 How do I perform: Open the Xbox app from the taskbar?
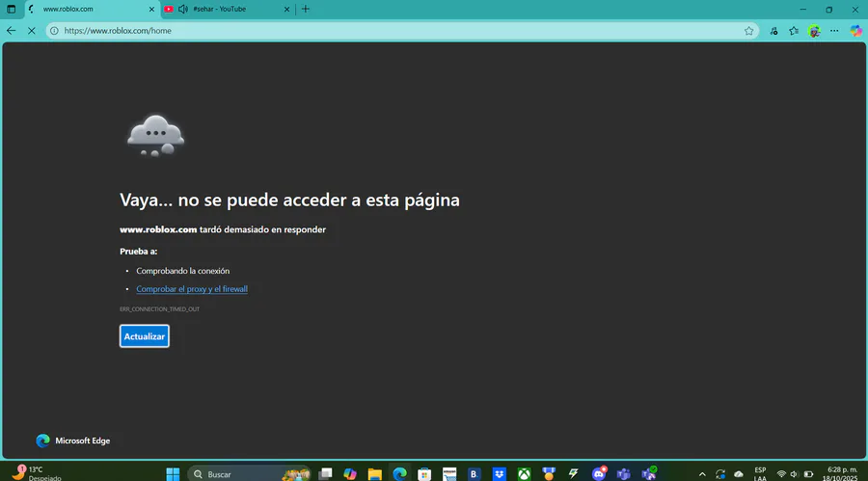pos(525,474)
